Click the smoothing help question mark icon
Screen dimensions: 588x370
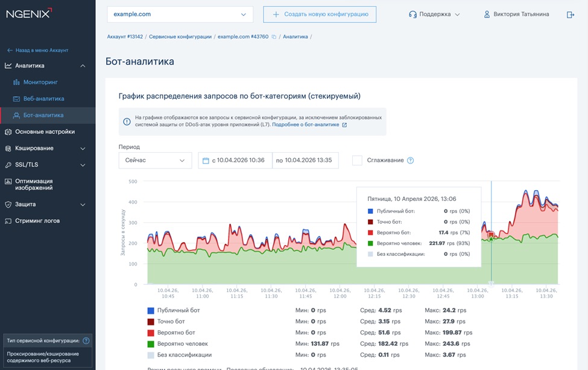point(410,161)
